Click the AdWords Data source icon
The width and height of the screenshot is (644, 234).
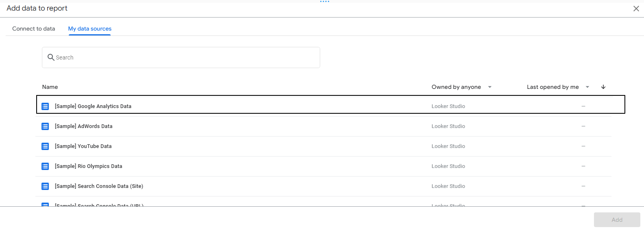pos(45,126)
